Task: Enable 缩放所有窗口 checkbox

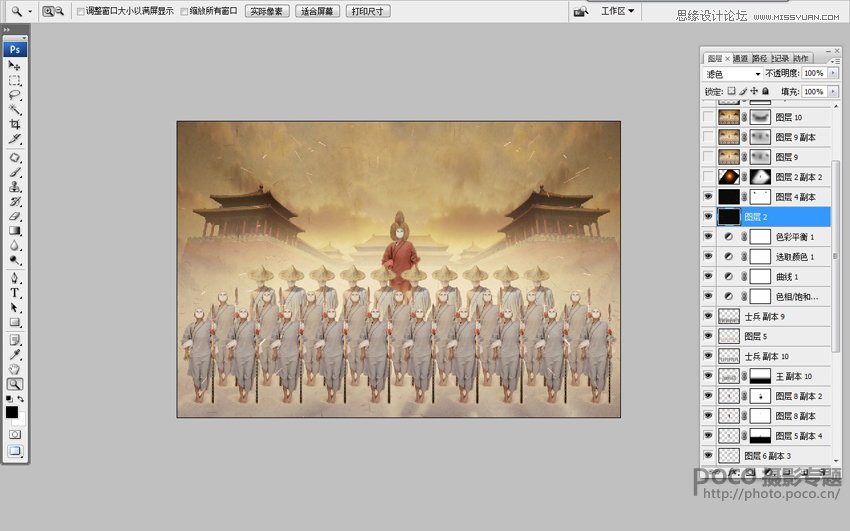Action: (x=184, y=11)
